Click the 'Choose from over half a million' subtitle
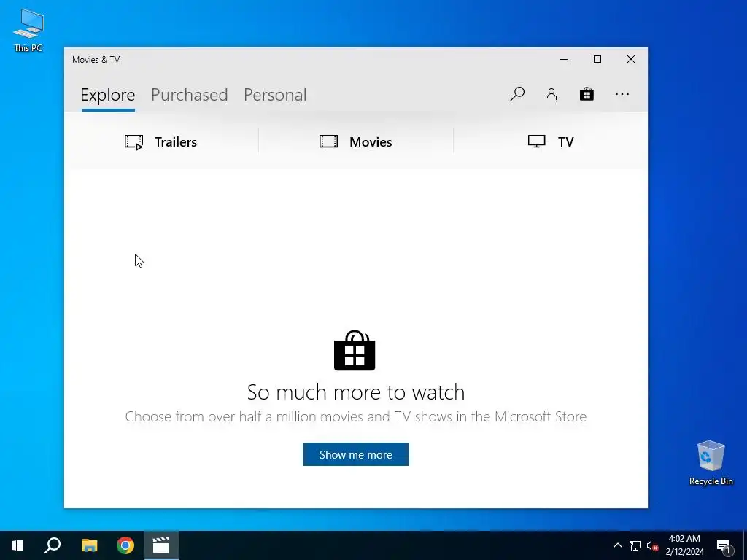This screenshot has height=560, width=747. 356,416
